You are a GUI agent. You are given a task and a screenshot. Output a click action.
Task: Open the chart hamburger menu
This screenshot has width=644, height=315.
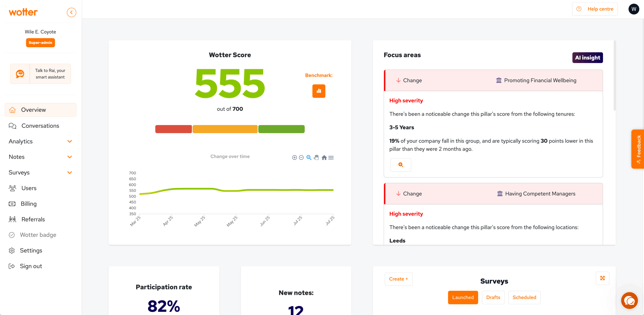point(331,157)
